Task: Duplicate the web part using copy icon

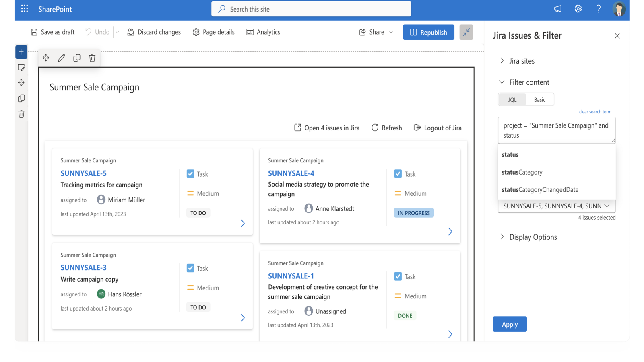Action: 77,58
